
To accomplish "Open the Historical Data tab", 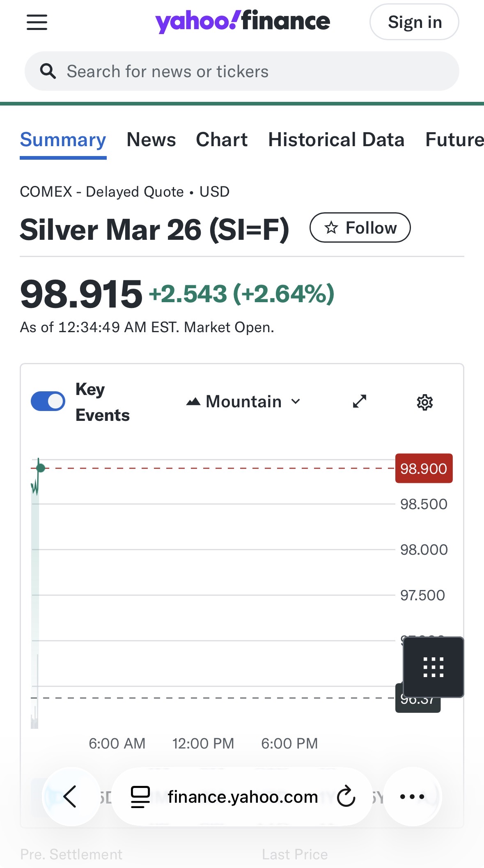I will pos(336,140).
